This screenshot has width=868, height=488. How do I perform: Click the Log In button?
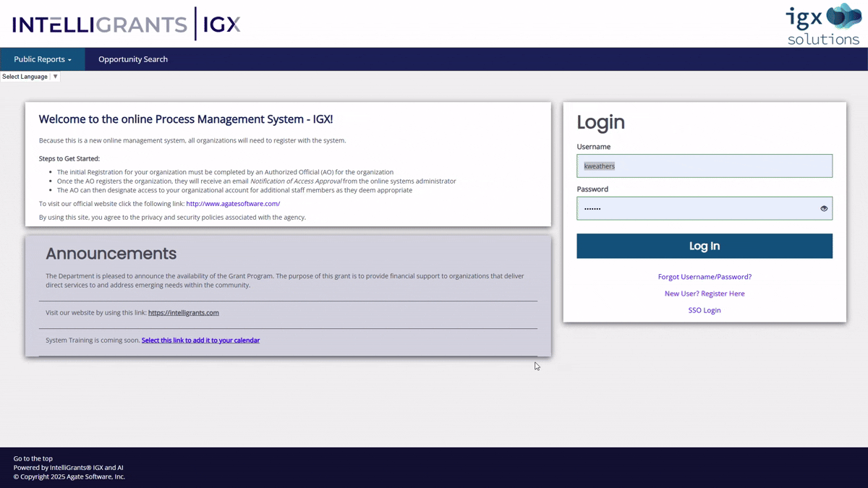[x=705, y=246]
